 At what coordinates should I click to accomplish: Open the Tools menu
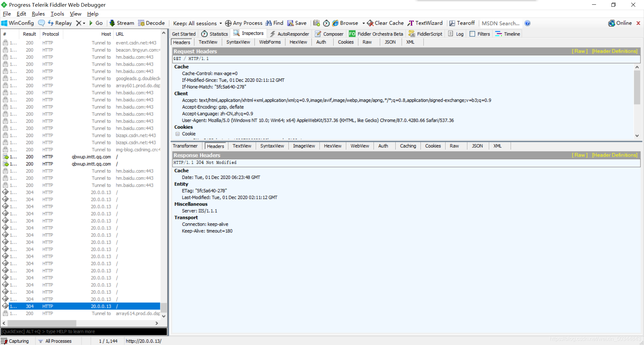57,14
